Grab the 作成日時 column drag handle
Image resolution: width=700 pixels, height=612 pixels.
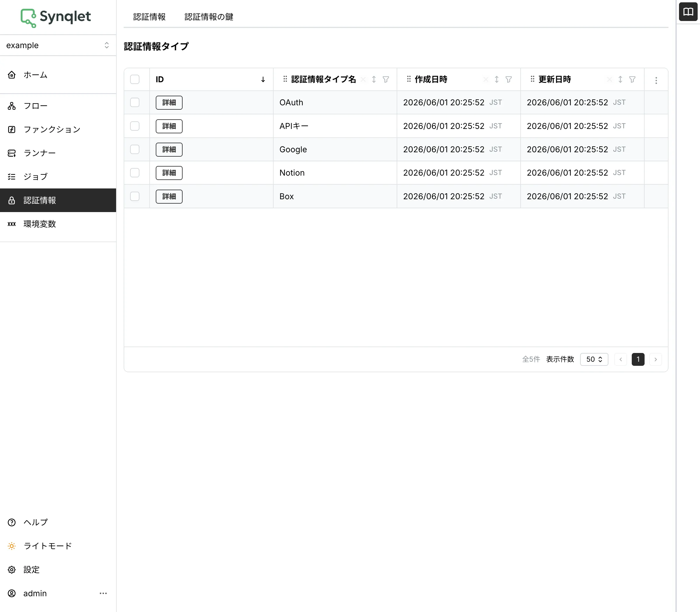pos(409,79)
